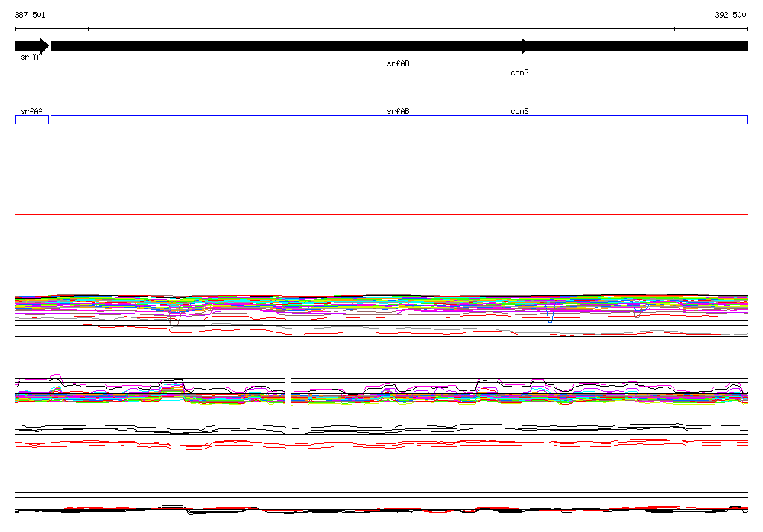Click the bottom-most thick red and black line plot
Image resolution: width=763 pixels, height=532 pixels.
point(381,510)
